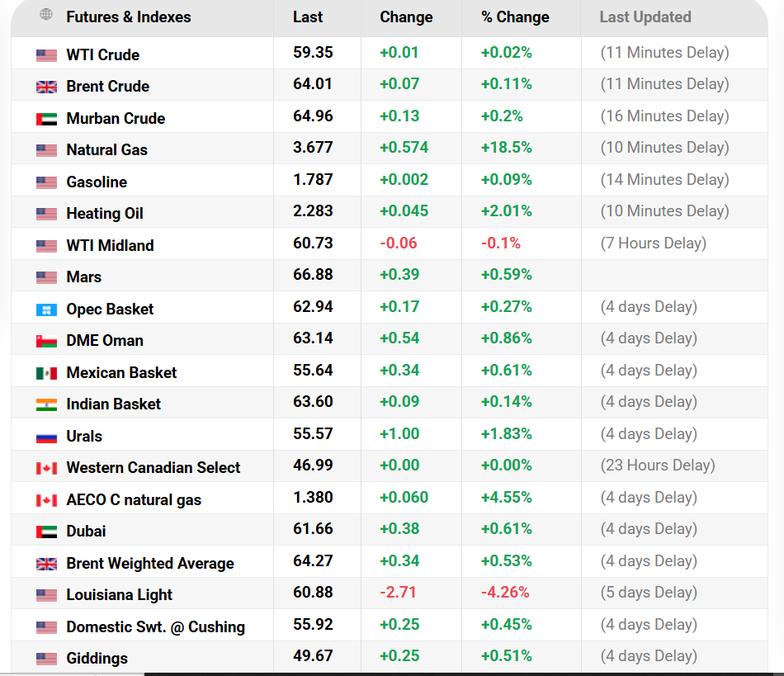The image size is (784, 676).
Task: Click the Russian flag beside Urals
Action: click(46, 435)
